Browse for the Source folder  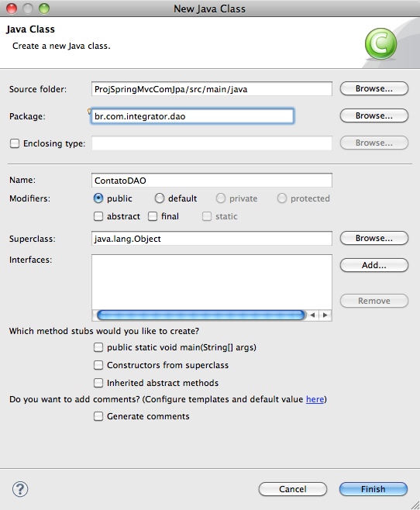374,88
